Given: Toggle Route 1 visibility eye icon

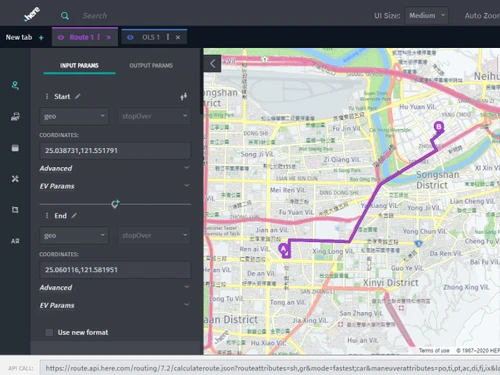Looking at the screenshot, I should point(61,37).
